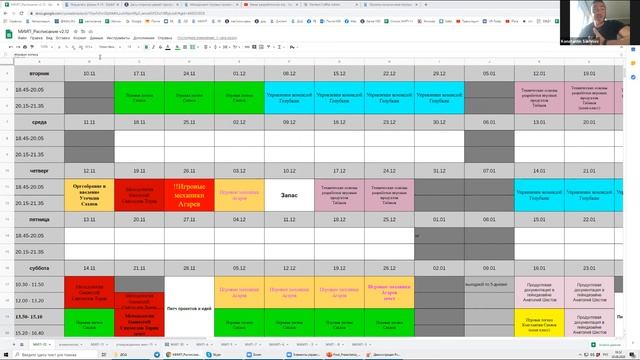Reload the browser page
The width and height of the screenshot is (640, 360).
point(22,13)
